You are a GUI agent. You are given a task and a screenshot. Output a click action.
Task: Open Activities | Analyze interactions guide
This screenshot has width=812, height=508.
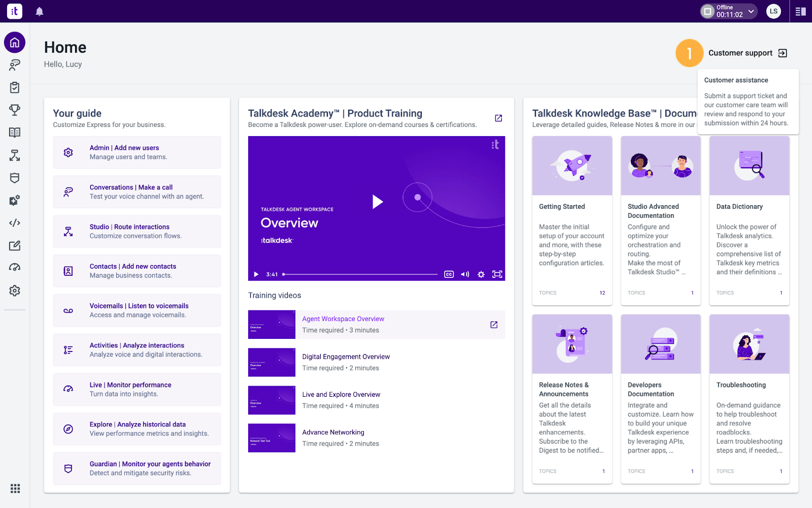pos(137,350)
